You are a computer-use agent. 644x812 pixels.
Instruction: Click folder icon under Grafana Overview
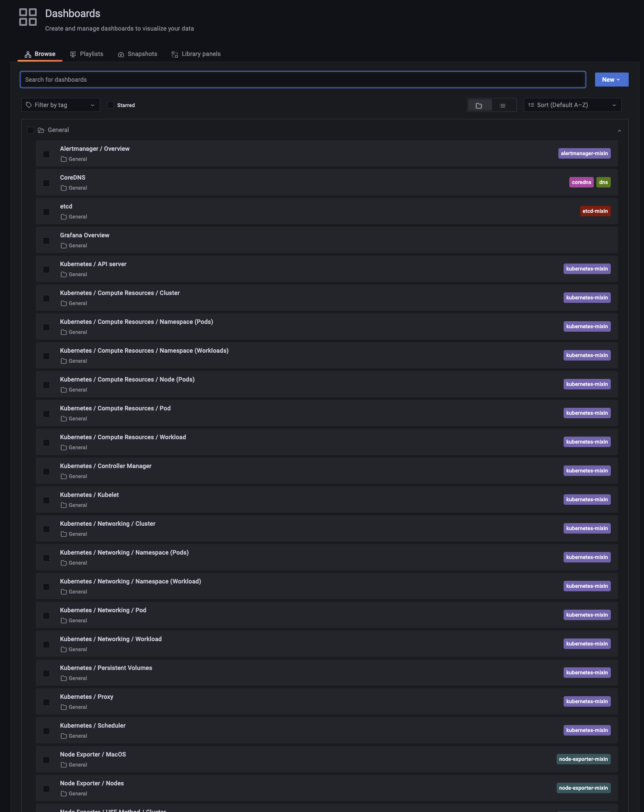[x=64, y=246]
